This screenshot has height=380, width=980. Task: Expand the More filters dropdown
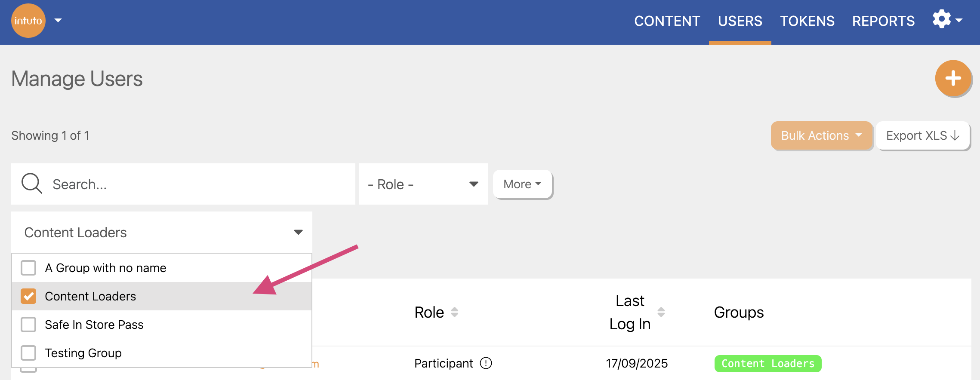522,184
